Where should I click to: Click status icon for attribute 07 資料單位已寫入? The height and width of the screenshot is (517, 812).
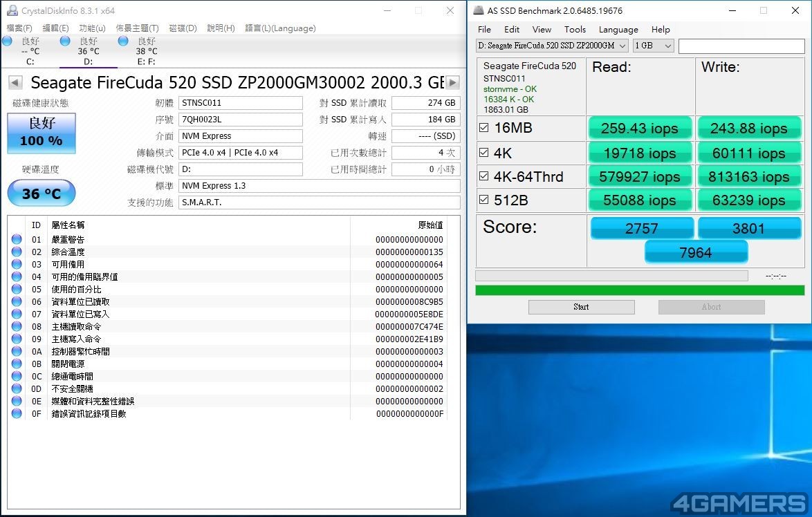[x=17, y=314]
